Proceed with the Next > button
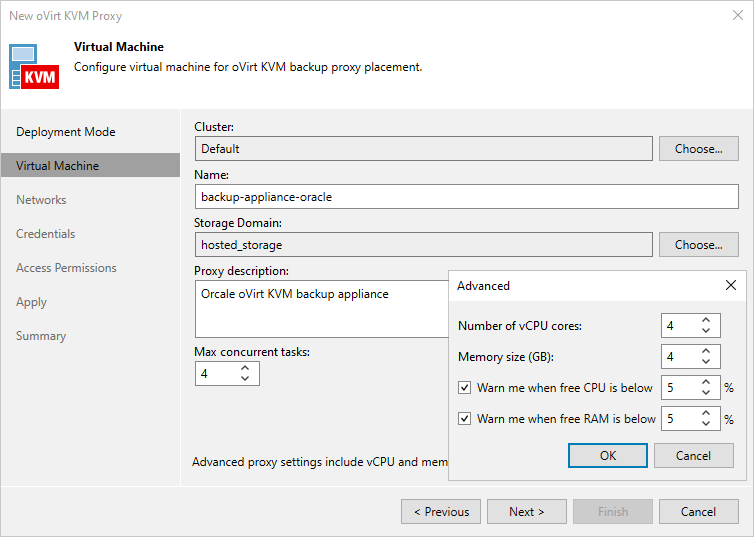 526,512
